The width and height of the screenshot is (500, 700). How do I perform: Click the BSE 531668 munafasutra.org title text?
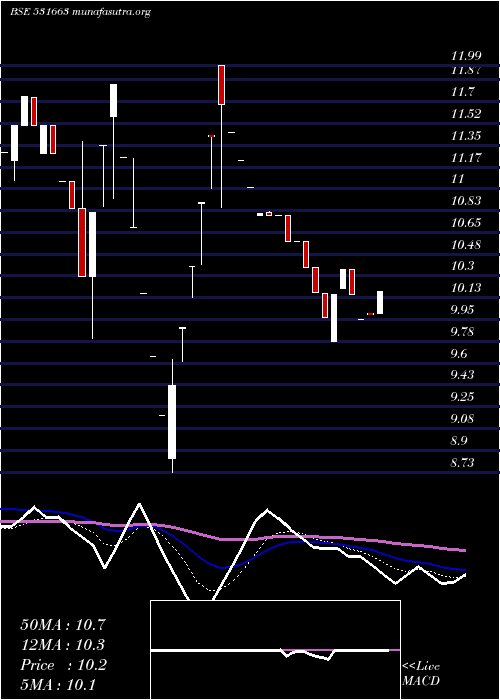click(x=80, y=12)
